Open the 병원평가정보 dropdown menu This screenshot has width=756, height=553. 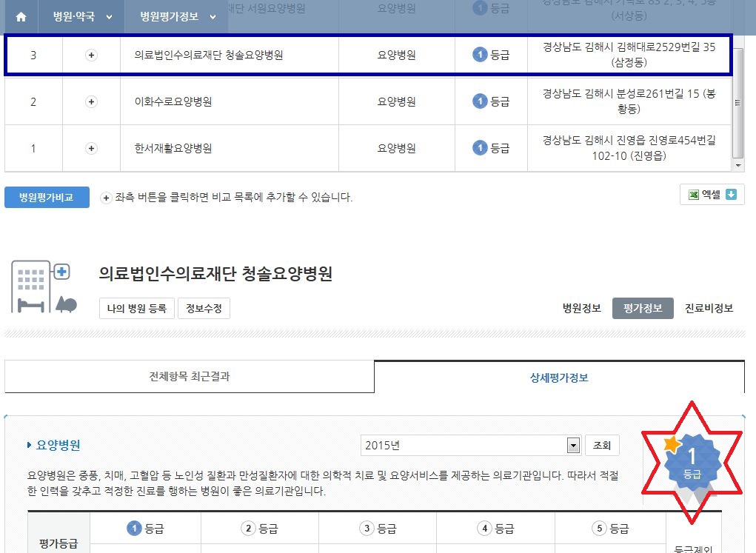point(178,17)
